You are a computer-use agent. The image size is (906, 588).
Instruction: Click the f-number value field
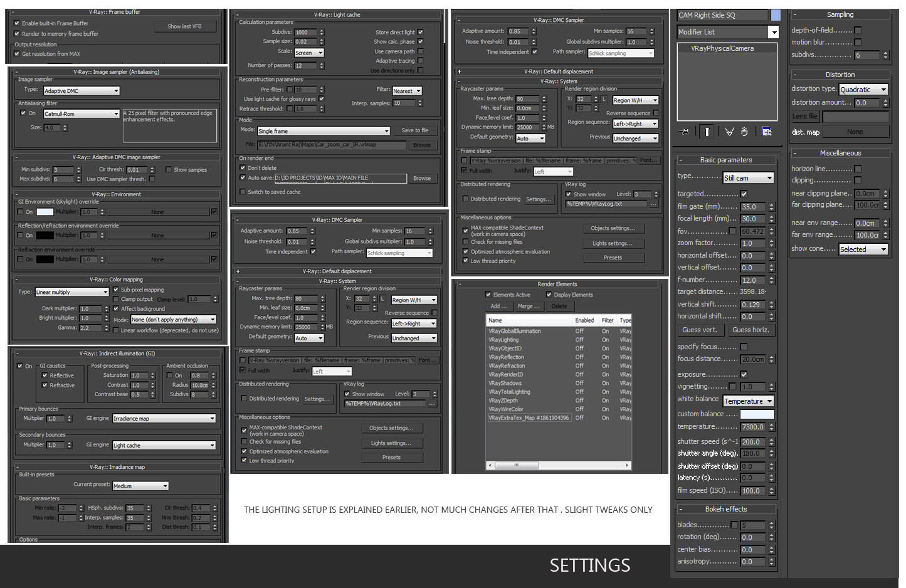coord(753,280)
